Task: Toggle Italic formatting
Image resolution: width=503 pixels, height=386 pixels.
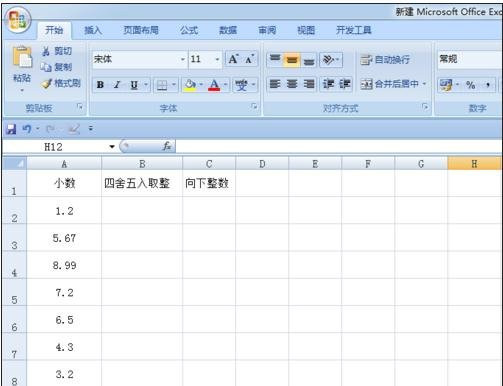Action: click(117, 85)
